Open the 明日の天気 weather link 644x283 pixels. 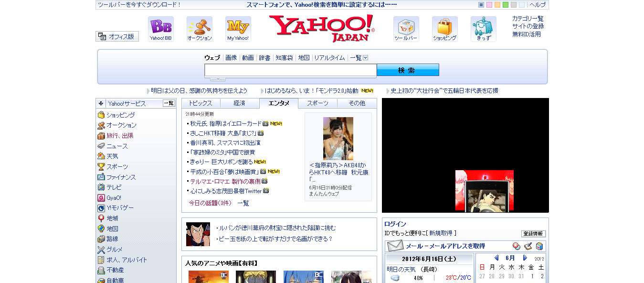[x=400, y=269]
